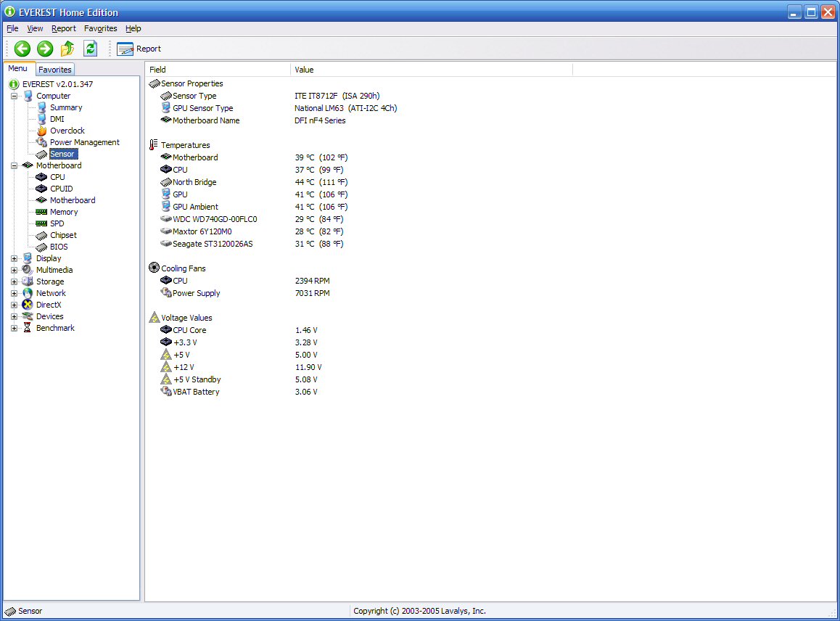Collapse the Computer tree node

(x=15, y=96)
